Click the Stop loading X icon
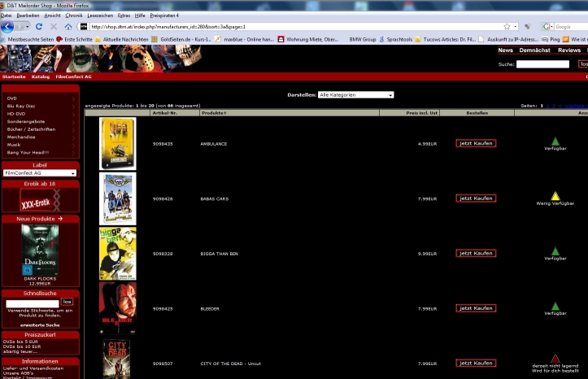Screen dimensions: 588x379 (54, 27)
